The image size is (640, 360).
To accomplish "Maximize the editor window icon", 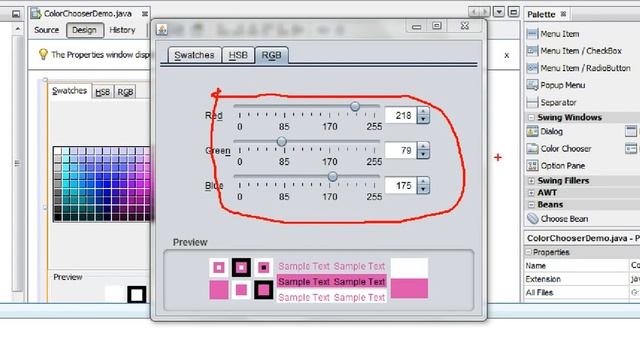I will click(513, 12).
